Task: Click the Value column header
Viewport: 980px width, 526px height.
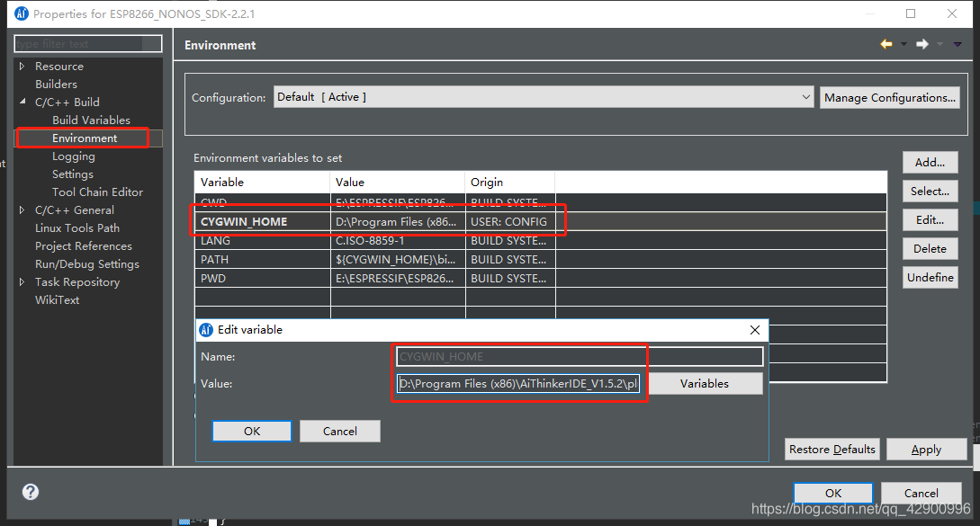Action: (398, 182)
